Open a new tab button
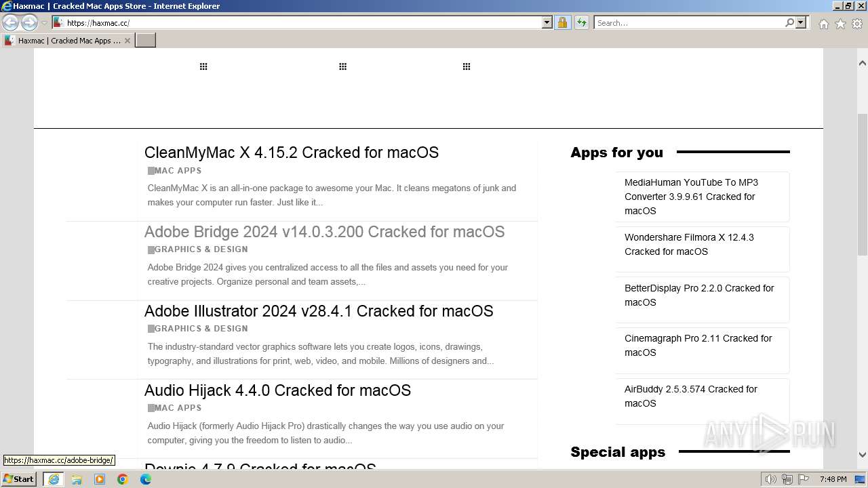868x488 pixels. (x=145, y=40)
